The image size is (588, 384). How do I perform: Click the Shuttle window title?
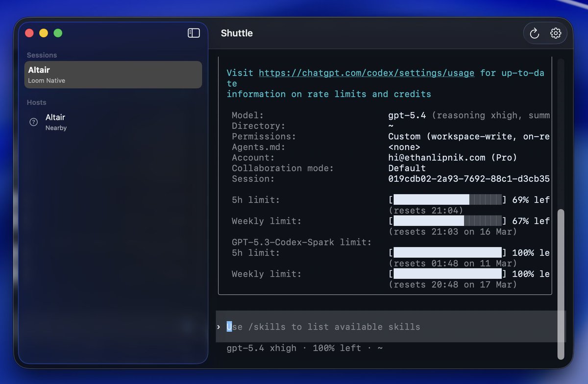click(237, 33)
